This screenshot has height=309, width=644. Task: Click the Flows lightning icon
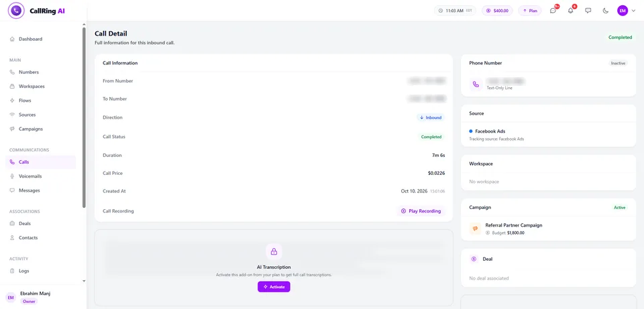click(12, 101)
